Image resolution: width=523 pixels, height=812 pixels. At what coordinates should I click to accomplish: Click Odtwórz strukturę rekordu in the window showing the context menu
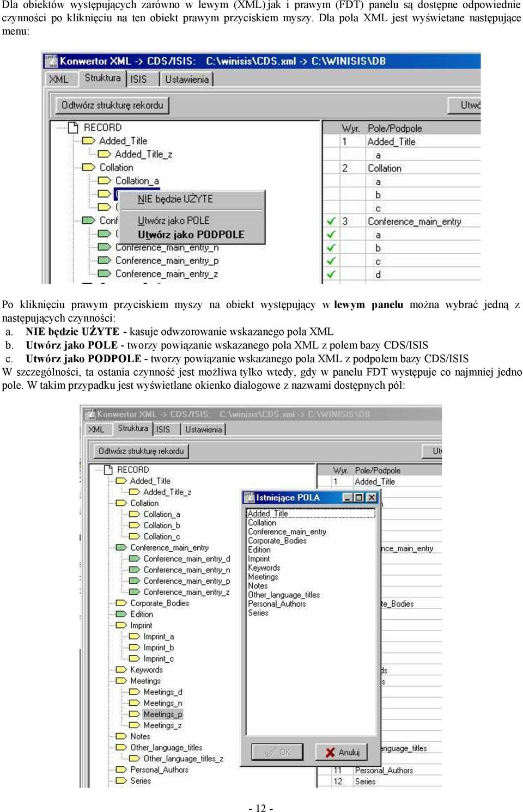tap(112, 105)
